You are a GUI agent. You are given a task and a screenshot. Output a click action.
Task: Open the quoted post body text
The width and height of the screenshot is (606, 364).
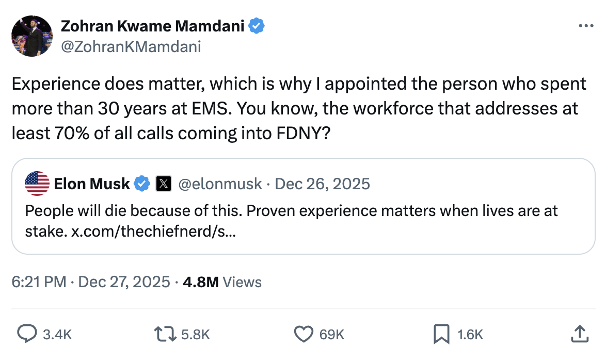tap(291, 211)
